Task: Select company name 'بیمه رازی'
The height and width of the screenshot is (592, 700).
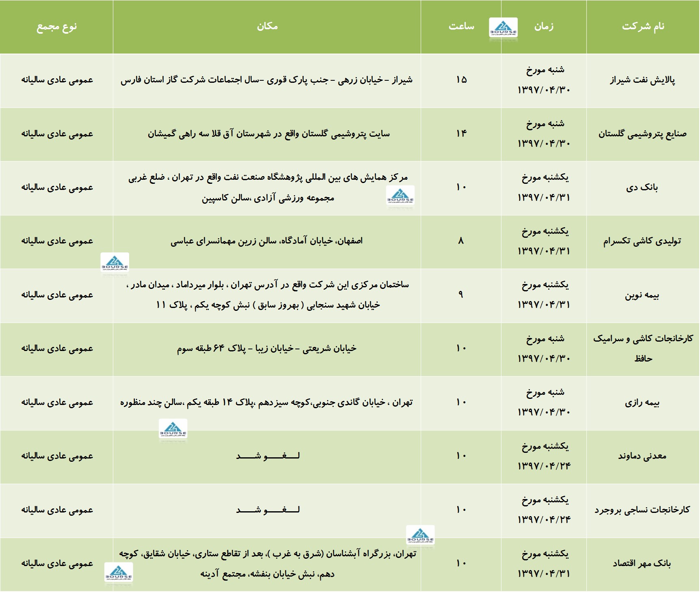Action: click(x=642, y=403)
